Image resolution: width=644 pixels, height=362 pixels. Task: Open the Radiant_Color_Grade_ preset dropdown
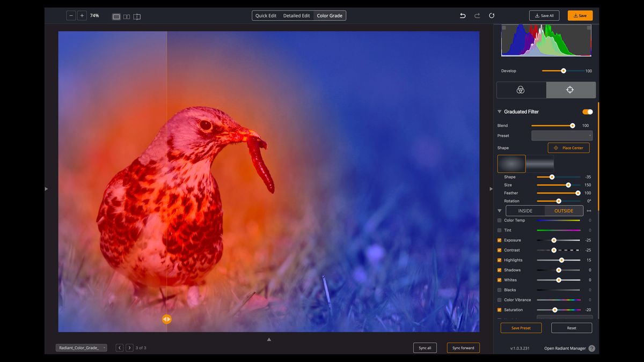pos(81,348)
